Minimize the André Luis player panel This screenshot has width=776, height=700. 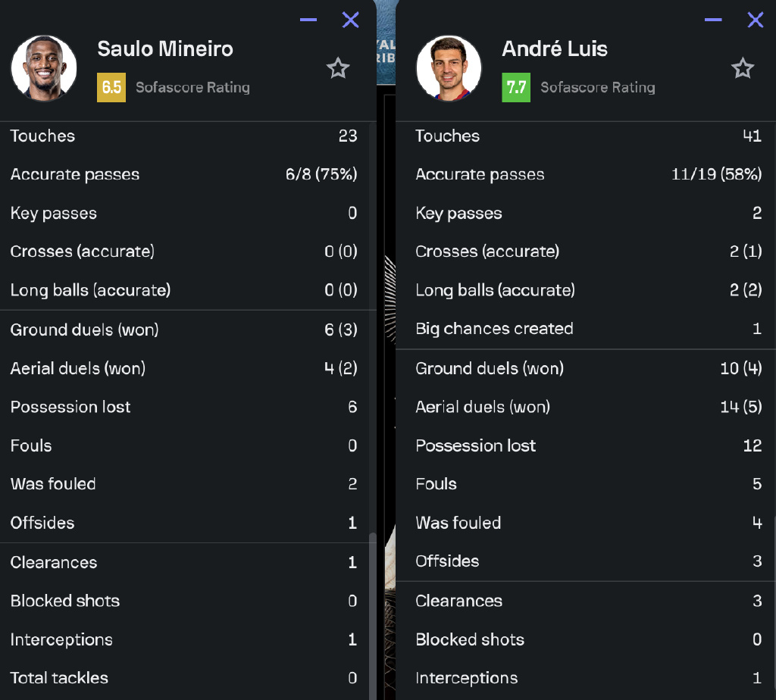(713, 20)
